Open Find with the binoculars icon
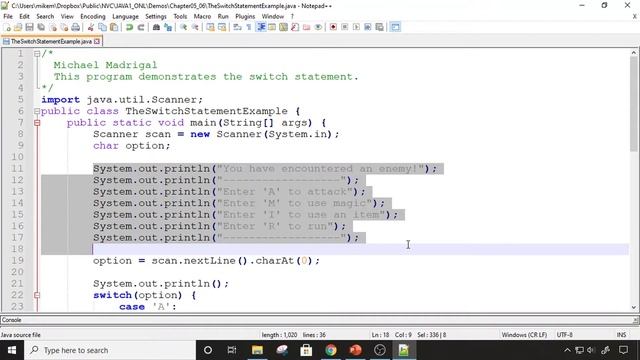 tap(156, 27)
